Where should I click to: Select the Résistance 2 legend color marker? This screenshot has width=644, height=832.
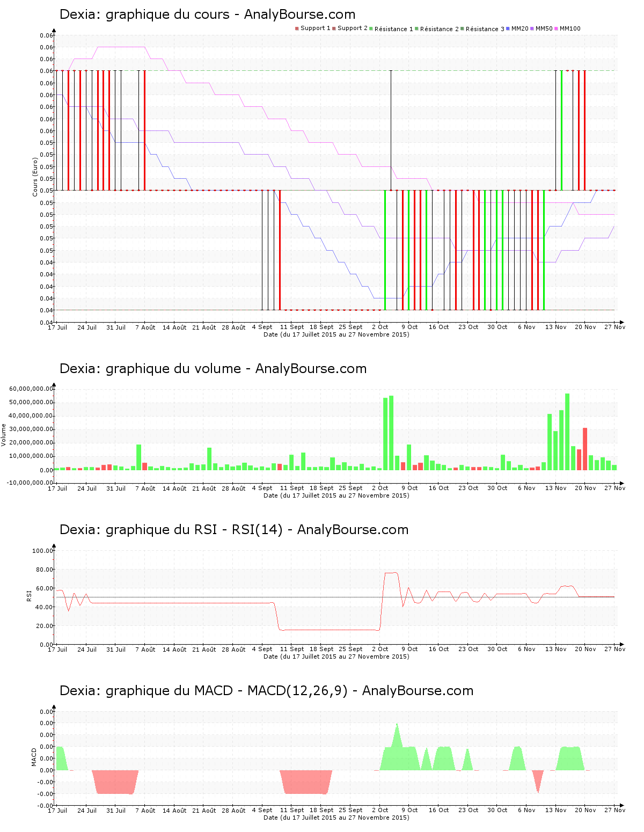[x=416, y=28]
